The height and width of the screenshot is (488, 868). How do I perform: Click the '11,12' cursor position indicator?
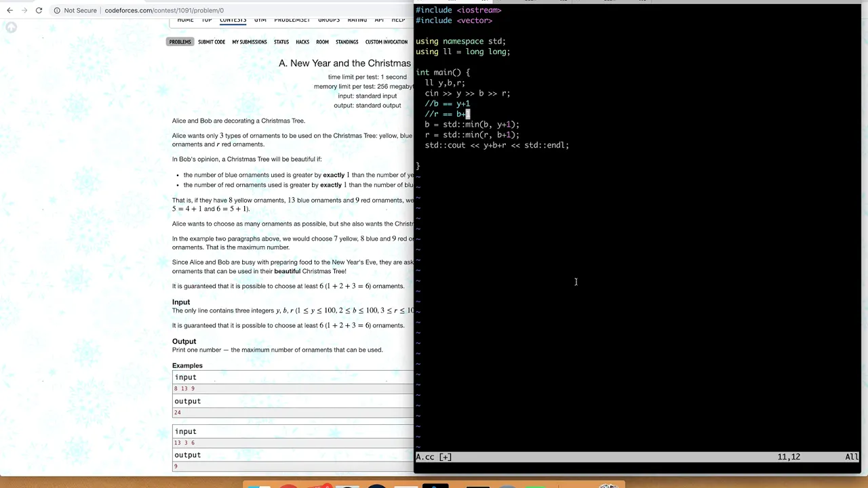(x=789, y=457)
